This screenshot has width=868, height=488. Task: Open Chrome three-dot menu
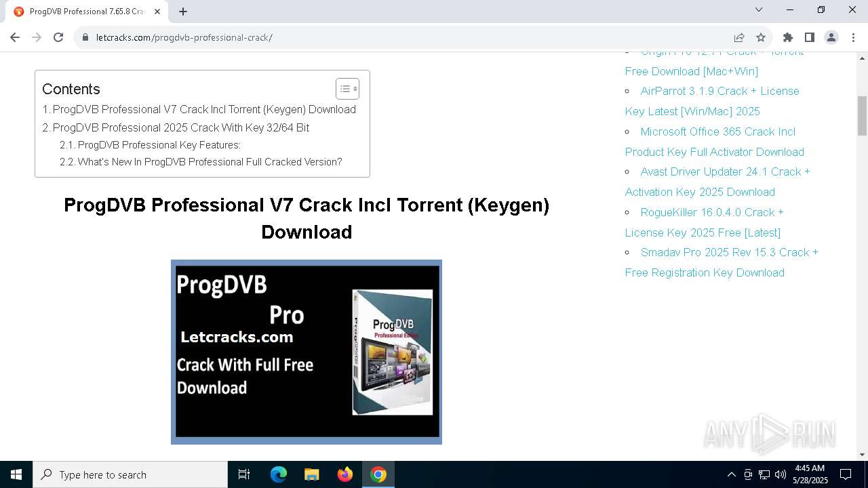[x=853, y=37]
